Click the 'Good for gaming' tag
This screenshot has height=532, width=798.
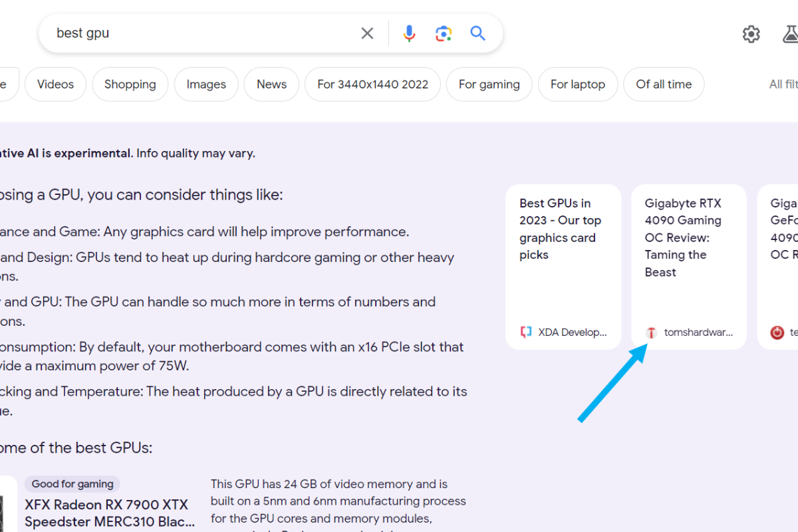(x=72, y=484)
